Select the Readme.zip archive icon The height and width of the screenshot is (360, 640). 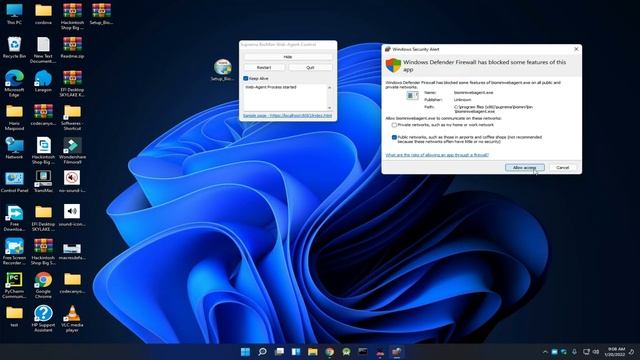tap(72, 47)
